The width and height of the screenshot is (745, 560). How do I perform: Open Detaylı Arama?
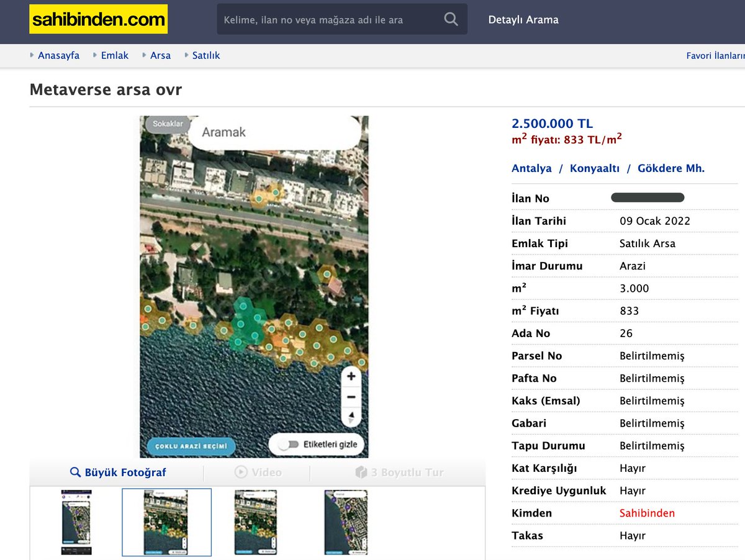pyautogui.click(x=523, y=20)
